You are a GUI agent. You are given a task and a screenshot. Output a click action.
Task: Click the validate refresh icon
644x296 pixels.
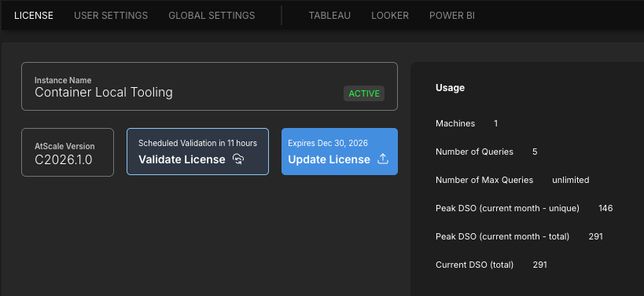[x=238, y=159]
